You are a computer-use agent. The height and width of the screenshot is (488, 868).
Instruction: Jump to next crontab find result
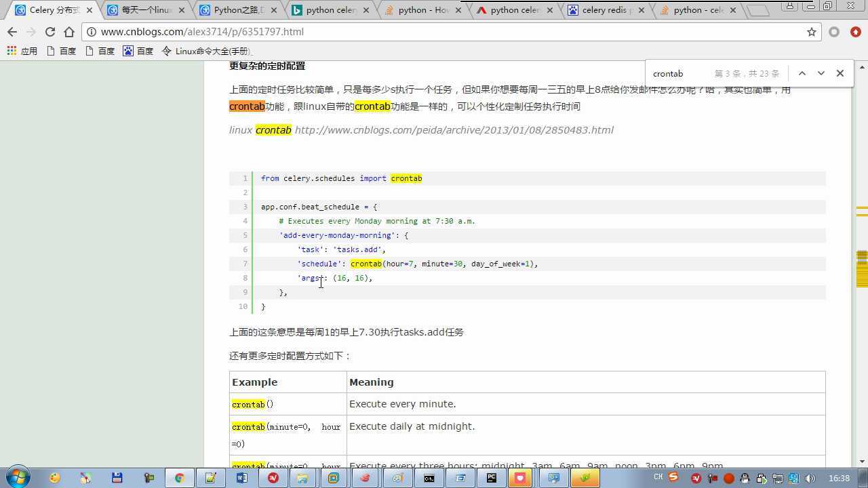point(821,73)
